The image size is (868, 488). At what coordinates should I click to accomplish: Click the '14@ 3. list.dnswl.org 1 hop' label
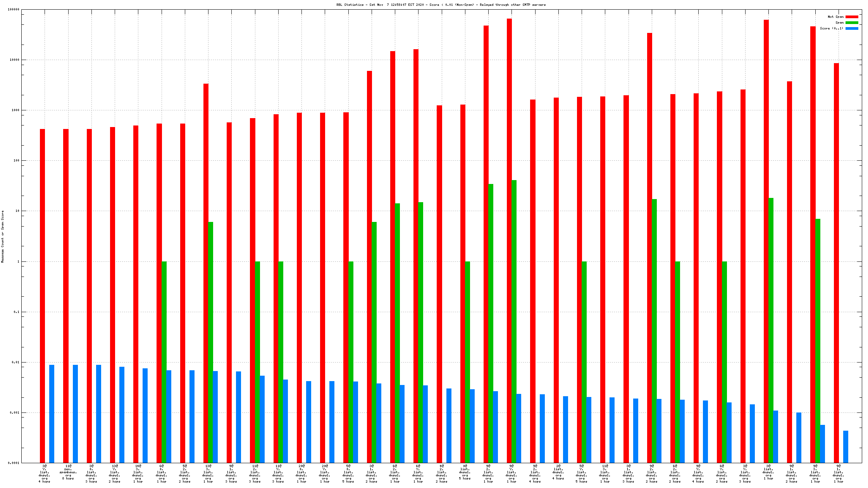coord(138,474)
